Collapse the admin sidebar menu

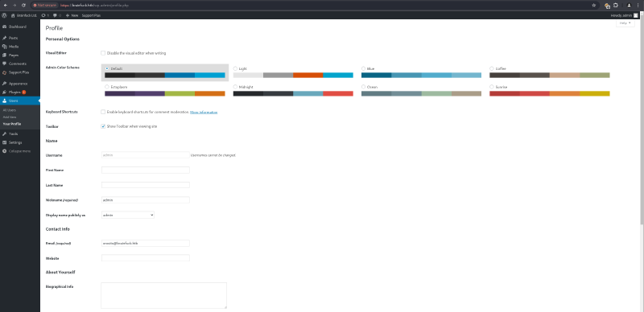point(19,151)
